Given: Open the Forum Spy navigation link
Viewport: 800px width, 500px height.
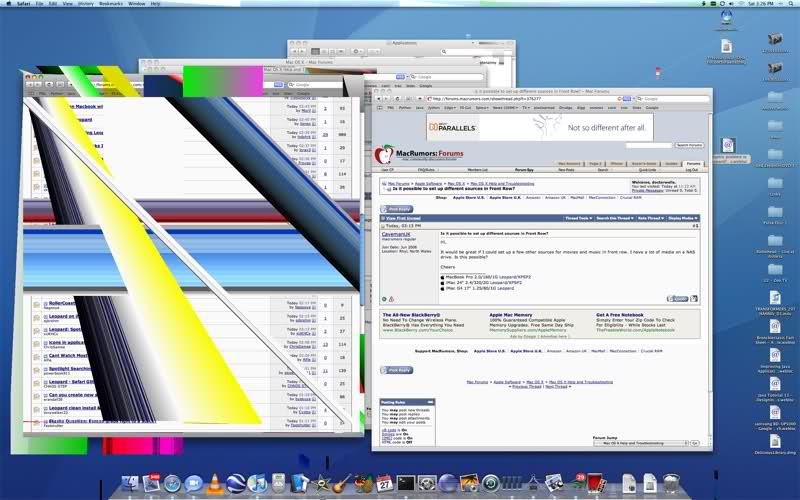Looking at the screenshot, I should (x=524, y=170).
